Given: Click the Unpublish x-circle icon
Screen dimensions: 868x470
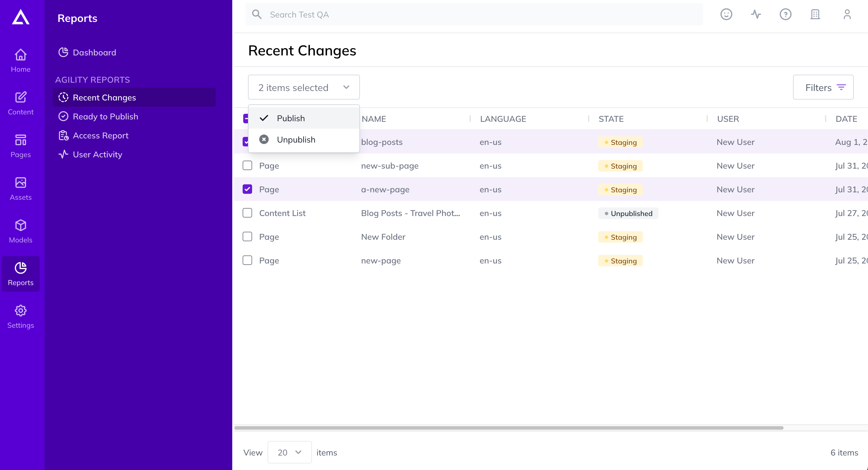Looking at the screenshot, I should point(264,139).
